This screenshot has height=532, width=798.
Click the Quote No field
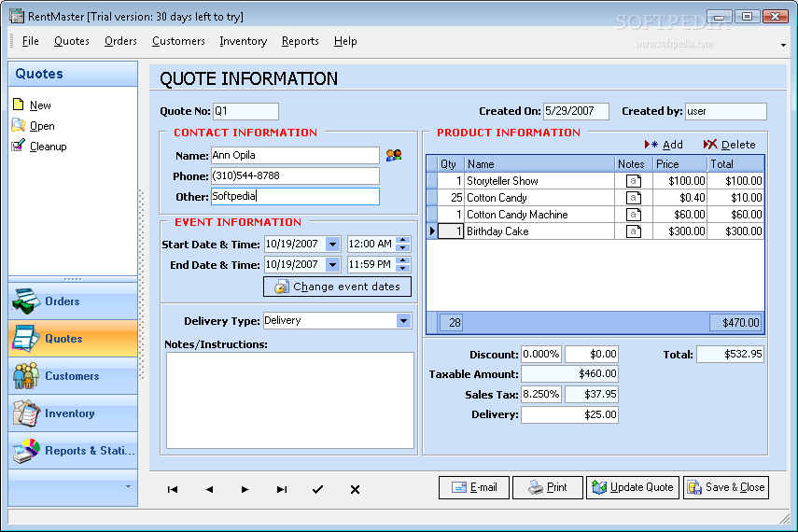pos(245,111)
